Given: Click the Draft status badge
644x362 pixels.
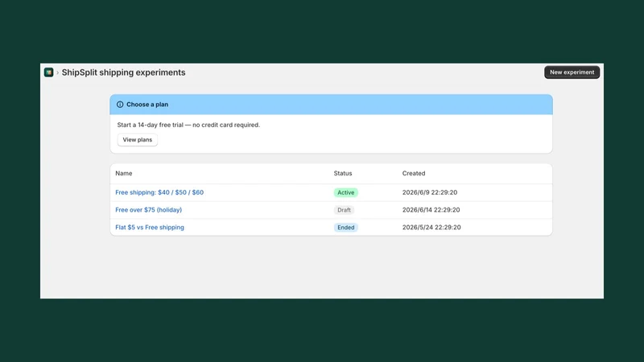Looking at the screenshot, I should coord(344,210).
